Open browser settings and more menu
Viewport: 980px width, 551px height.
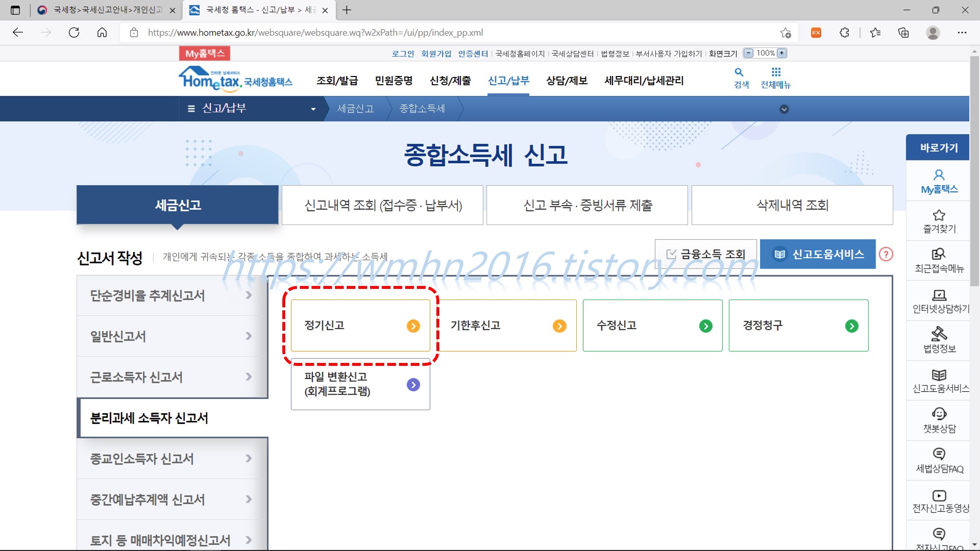pos(961,33)
